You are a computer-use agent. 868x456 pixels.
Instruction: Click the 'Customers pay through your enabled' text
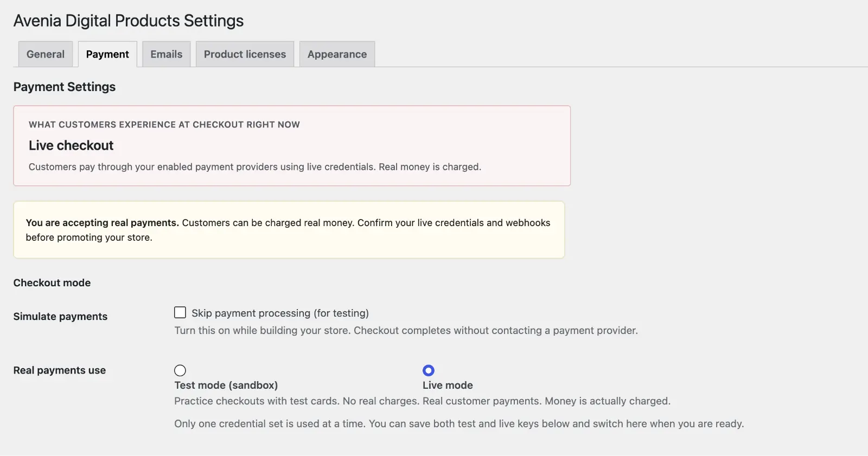pos(255,167)
